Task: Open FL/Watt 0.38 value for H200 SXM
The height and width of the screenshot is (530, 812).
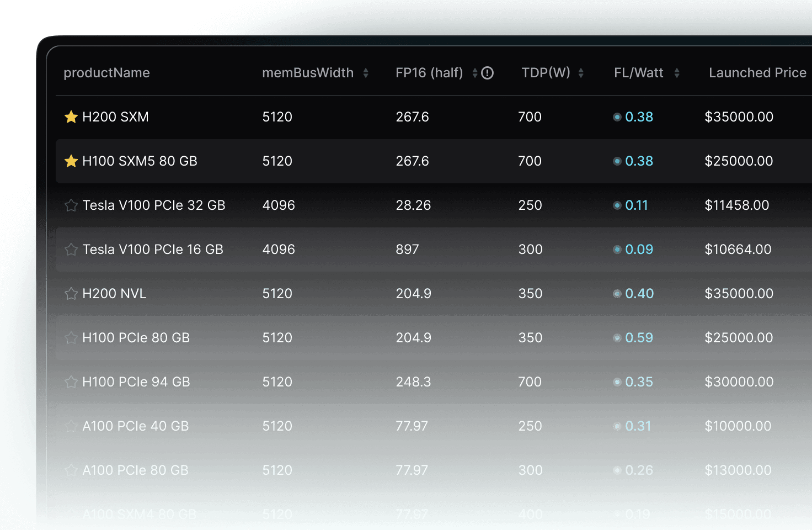Action: pos(639,117)
